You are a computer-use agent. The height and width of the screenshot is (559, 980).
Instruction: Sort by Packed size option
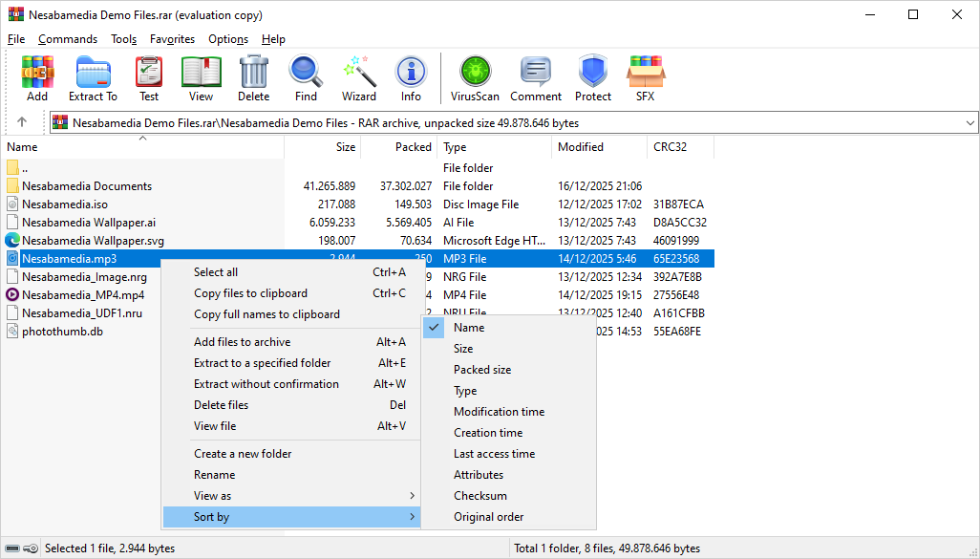click(481, 370)
